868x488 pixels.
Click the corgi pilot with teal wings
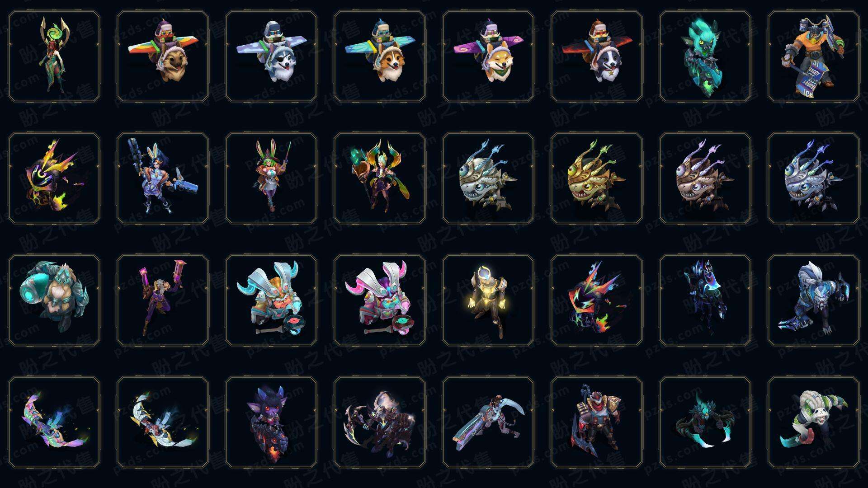click(x=380, y=56)
